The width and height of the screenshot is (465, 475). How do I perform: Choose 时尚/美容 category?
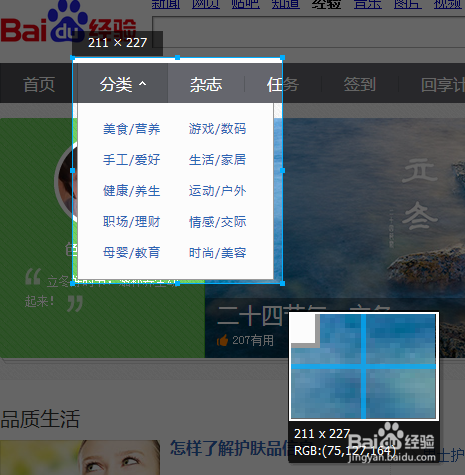click(x=217, y=252)
